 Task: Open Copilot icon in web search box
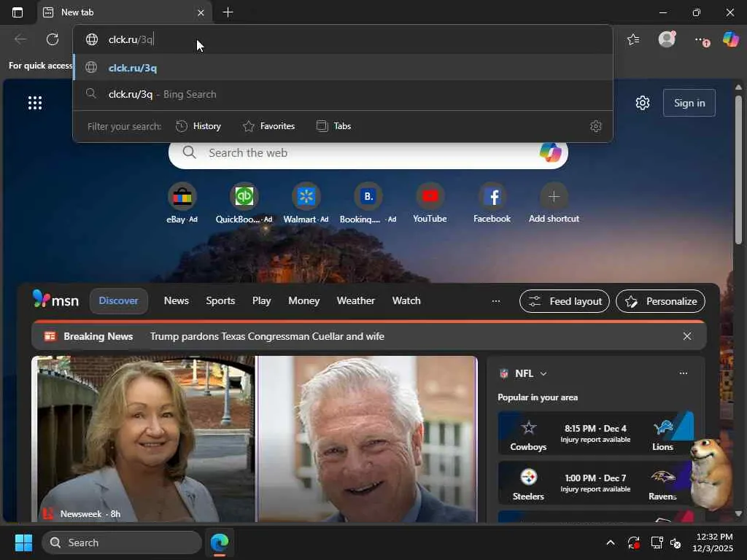click(550, 152)
